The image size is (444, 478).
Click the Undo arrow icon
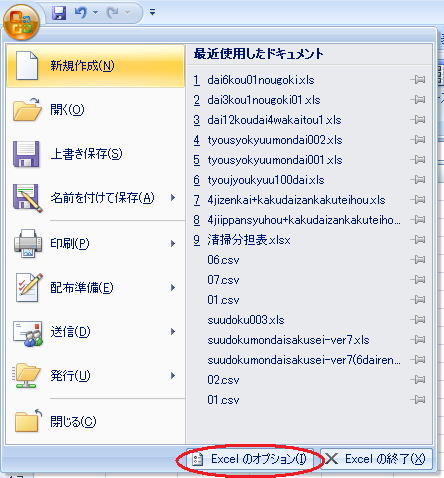point(81,13)
